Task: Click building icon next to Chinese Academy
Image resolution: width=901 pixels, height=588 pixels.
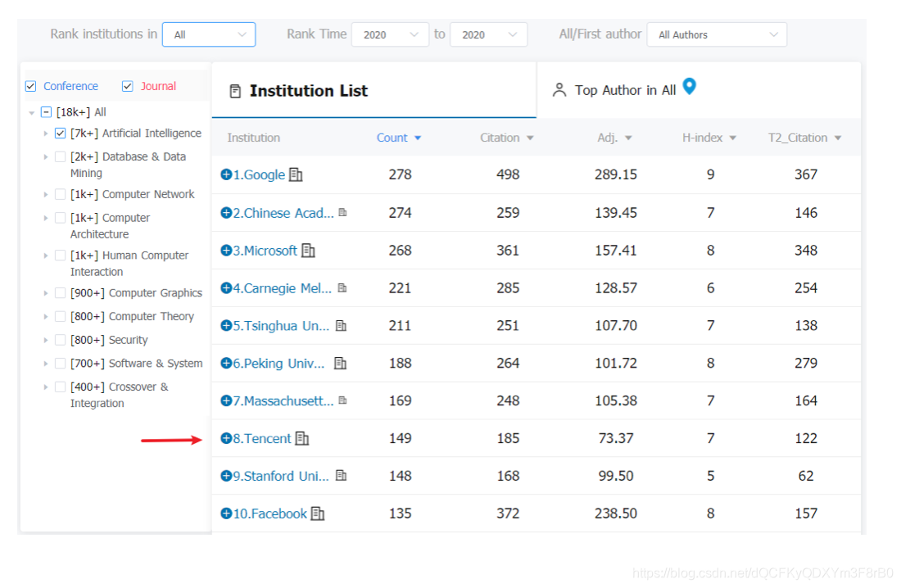Action: [x=343, y=213]
